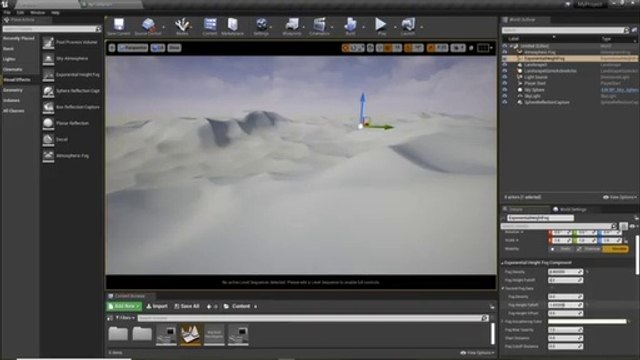Click the Fog Inscattering Color swatch
This screenshot has height=360, width=640.
click(587, 322)
